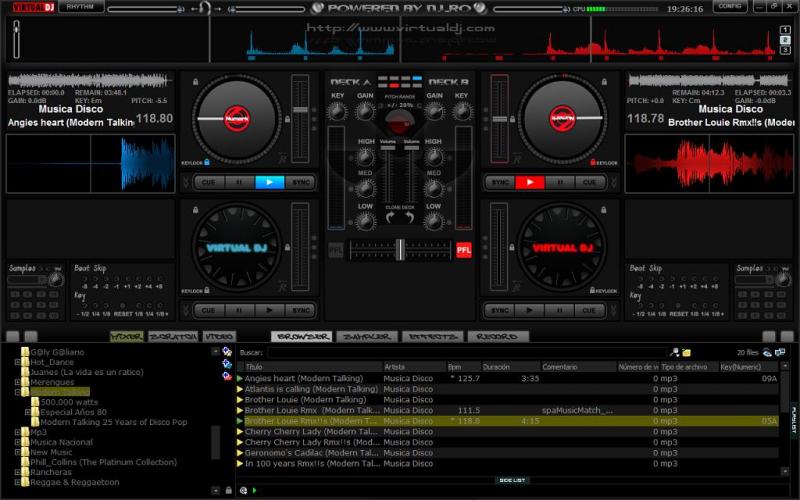This screenshot has height=500, width=800.
Task: Pause the Angies heart deck
Action: [x=239, y=182]
